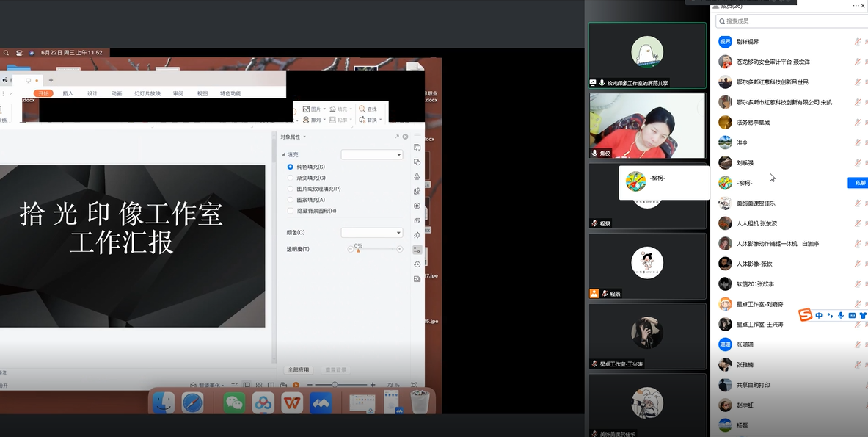Click the blue 私聊 private chat button
Screen dimensions: 868x437
coord(858,183)
